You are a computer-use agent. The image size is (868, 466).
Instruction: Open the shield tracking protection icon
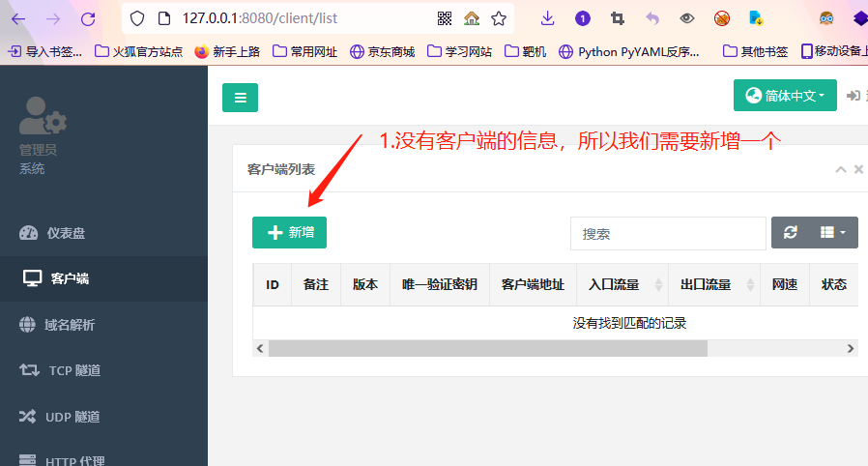(137, 18)
